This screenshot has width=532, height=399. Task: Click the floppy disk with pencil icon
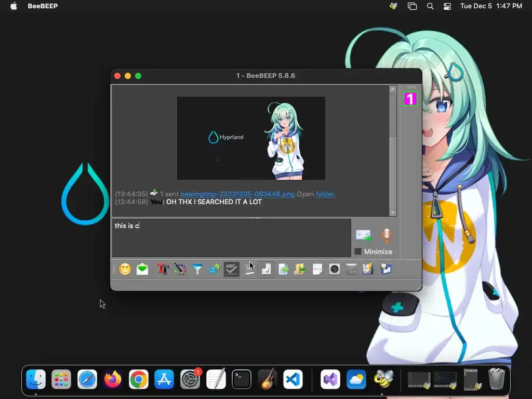pyautogui.click(x=368, y=270)
